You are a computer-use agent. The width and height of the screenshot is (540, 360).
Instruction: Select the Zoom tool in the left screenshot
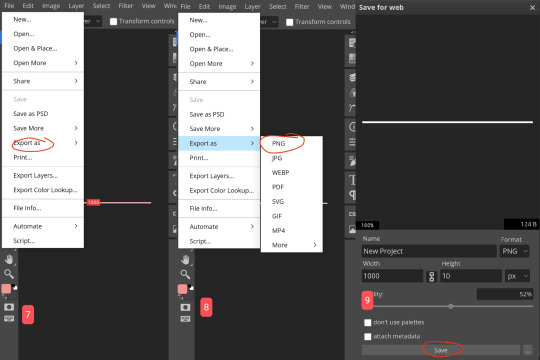click(9, 274)
